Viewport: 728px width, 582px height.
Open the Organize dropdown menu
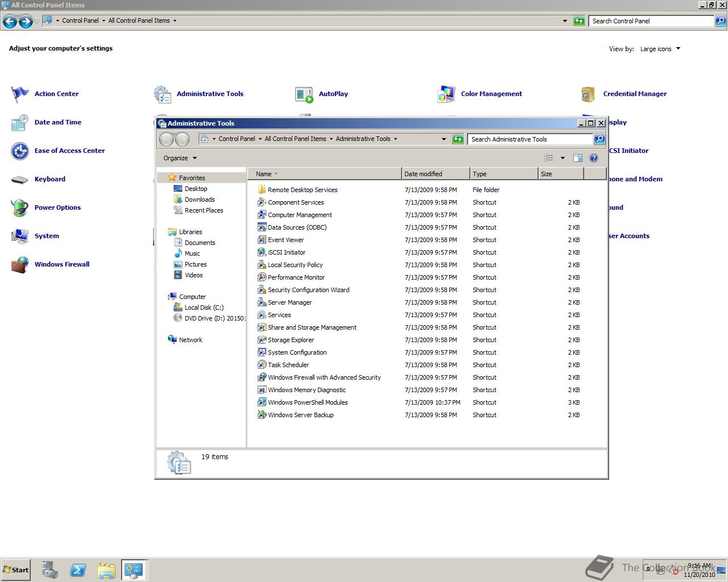click(x=180, y=158)
